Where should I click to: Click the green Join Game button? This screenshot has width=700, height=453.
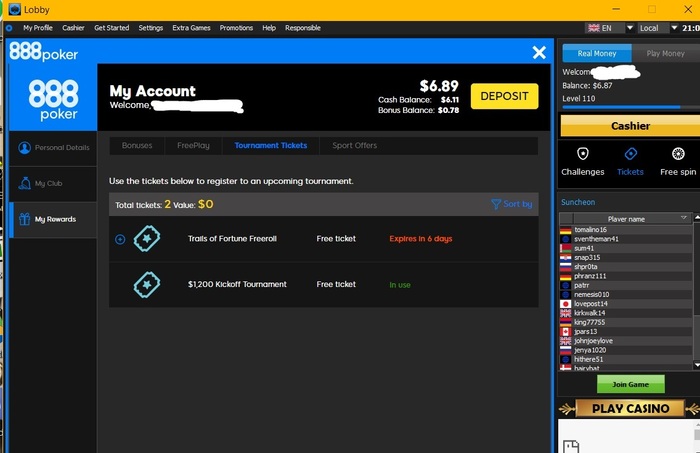click(x=630, y=384)
